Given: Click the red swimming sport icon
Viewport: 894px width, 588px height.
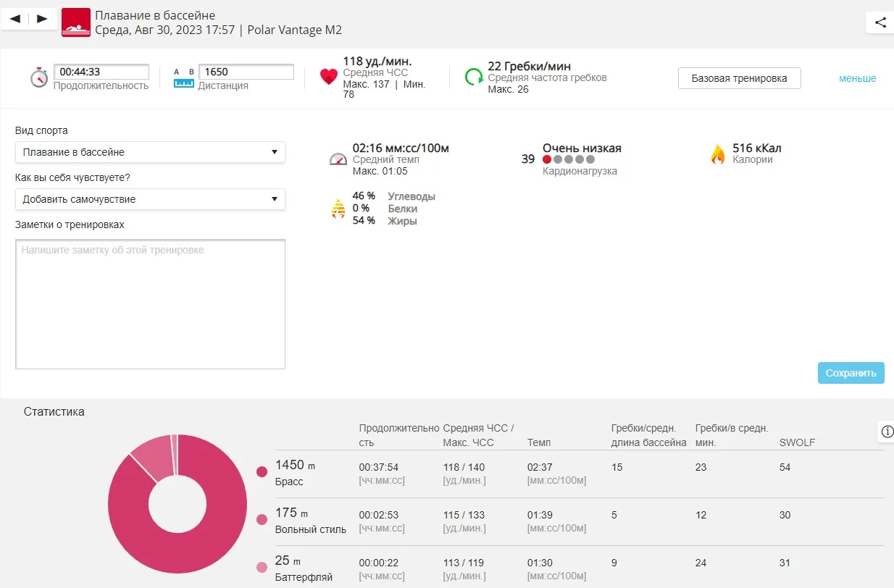Looking at the screenshot, I should tap(76, 22).
